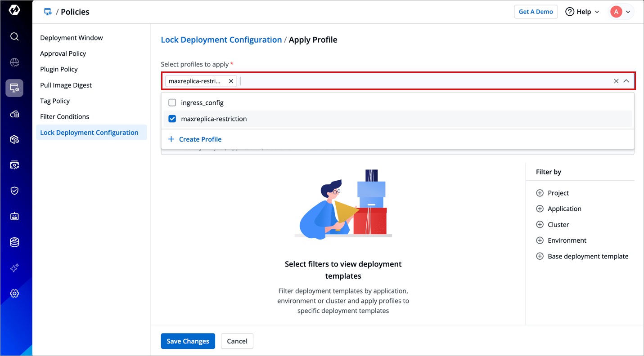
Task: Click the security shield icon in sidebar
Action: [x=14, y=191]
